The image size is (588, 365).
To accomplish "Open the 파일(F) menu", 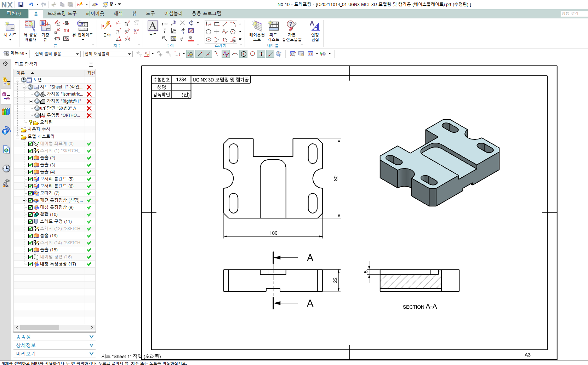I will [14, 13].
